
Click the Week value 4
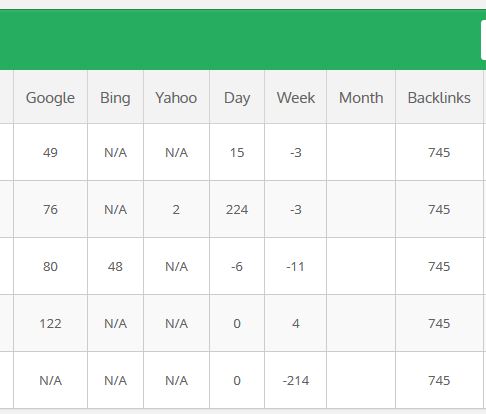click(296, 323)
